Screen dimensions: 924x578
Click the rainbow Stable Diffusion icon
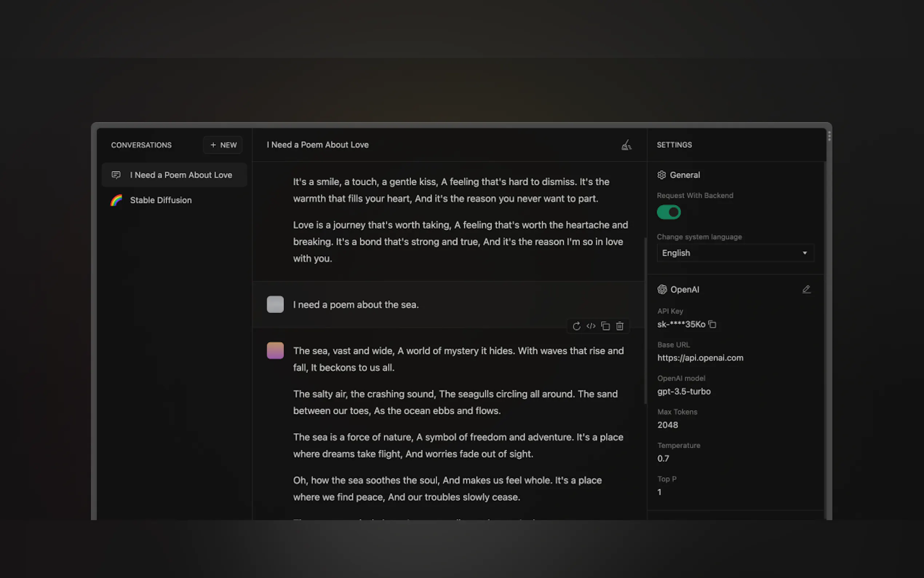pyautogui.click(x=116, y=200)
